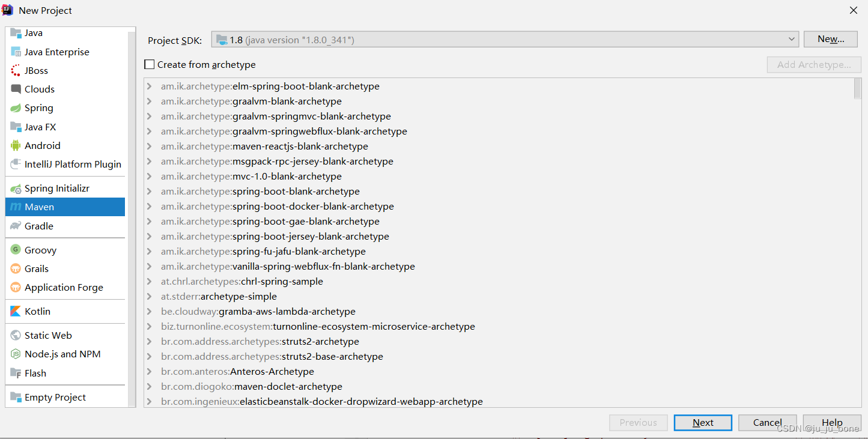Click the Help button
The height and width of the screenshot is (439, 868).
[x=832, y=423]
